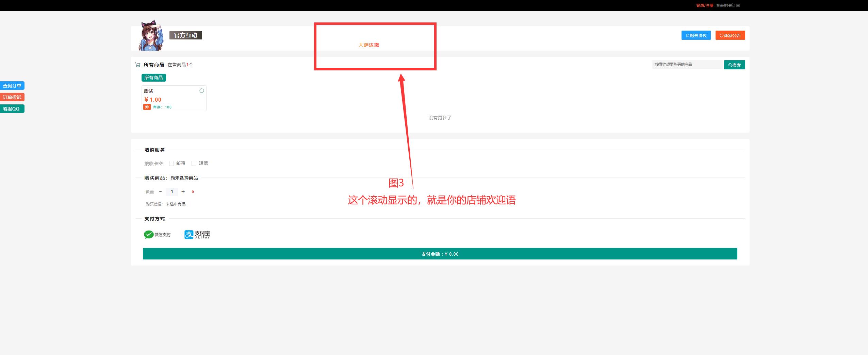Open the 查看购买订单 link at top

(x=728, y=5)
